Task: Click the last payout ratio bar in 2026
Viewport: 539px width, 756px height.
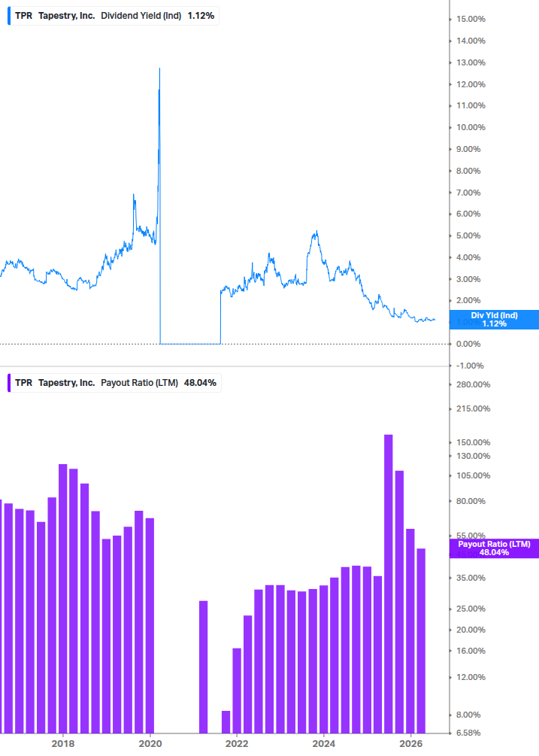Action: click(421, 641)
